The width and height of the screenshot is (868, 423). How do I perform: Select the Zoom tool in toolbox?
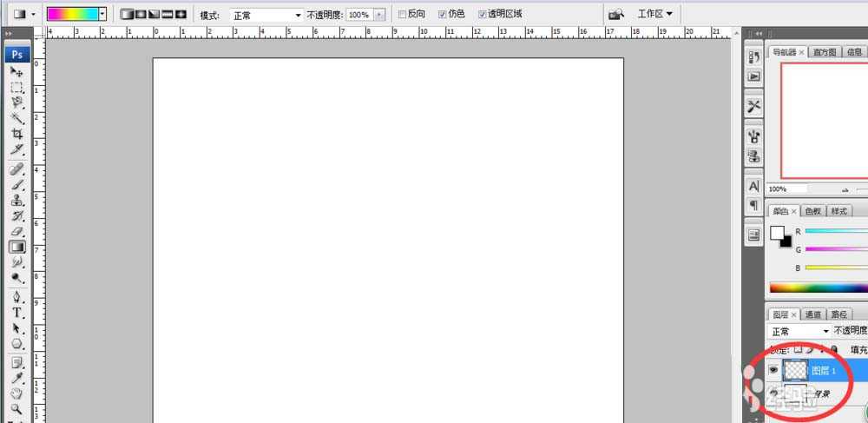16,408
